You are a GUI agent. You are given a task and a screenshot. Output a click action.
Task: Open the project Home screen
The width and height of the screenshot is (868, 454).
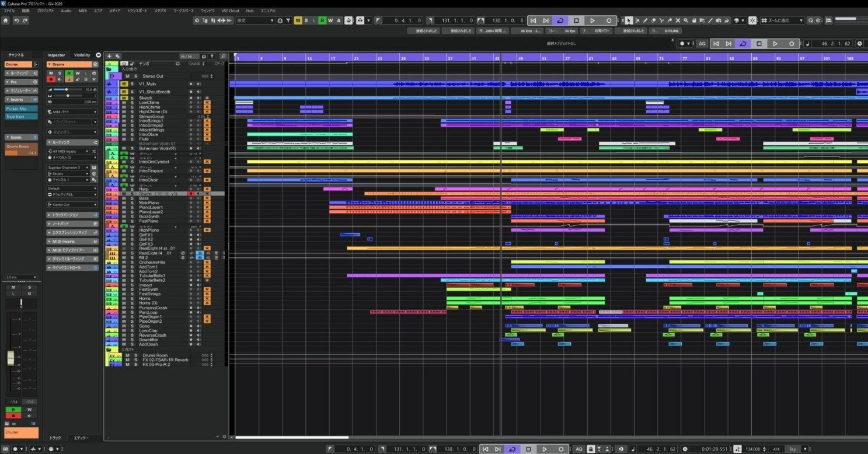click(x=5, y=20)
